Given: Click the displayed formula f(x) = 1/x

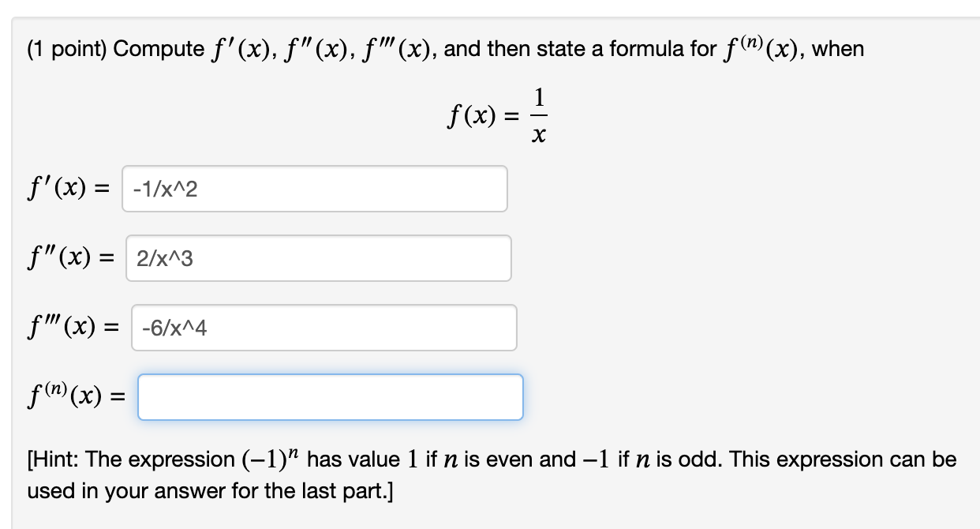Looking at the screenshot, I should [x=498, y=114].
